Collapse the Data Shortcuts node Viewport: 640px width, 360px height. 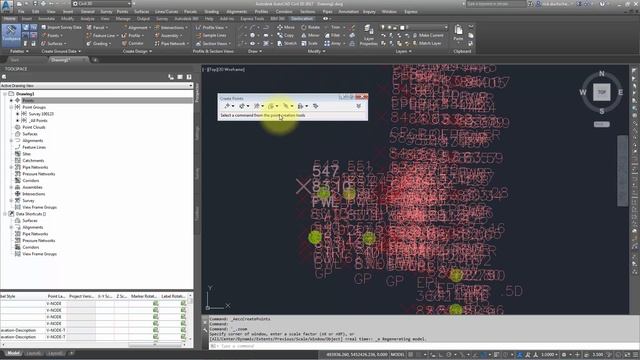(x=5, y=214)
